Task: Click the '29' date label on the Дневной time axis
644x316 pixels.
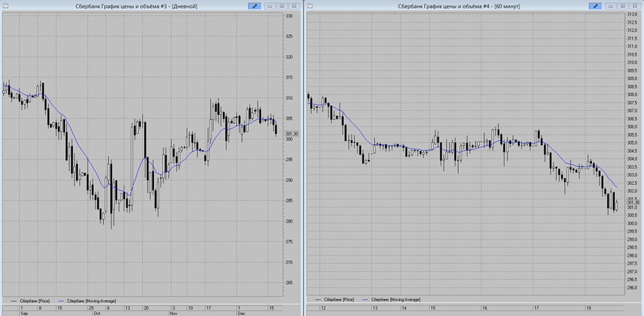Action: pos(91,308)
